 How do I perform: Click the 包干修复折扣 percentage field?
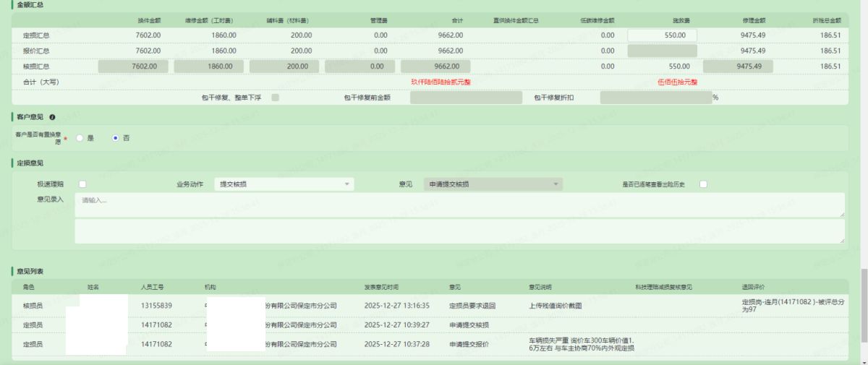pyautogui.click(x=655, y=98)
